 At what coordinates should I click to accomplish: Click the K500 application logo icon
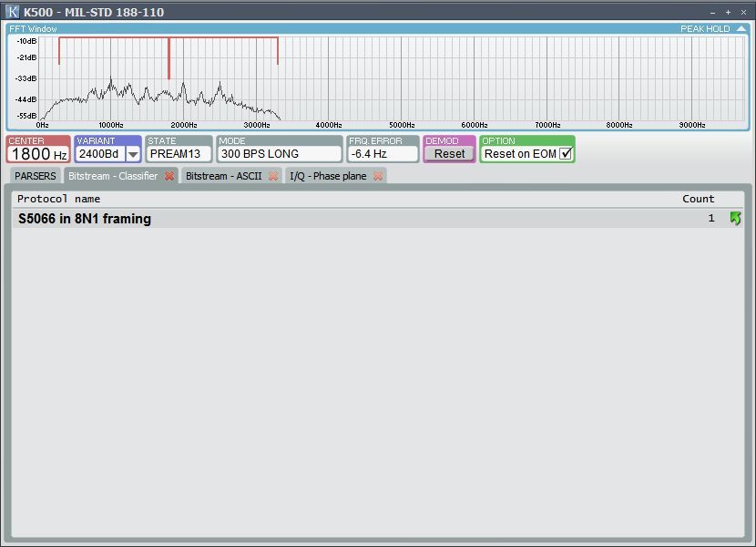click(13, 12)
